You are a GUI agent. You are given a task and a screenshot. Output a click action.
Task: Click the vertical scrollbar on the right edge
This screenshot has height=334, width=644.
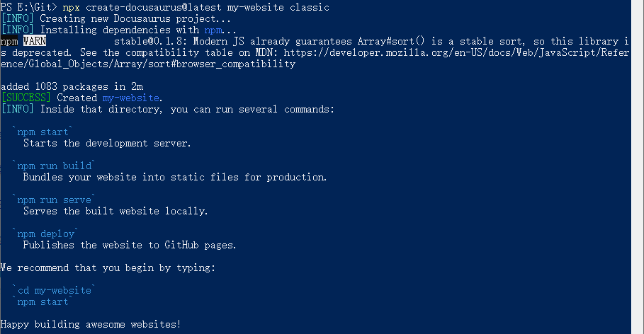point(638,167)
